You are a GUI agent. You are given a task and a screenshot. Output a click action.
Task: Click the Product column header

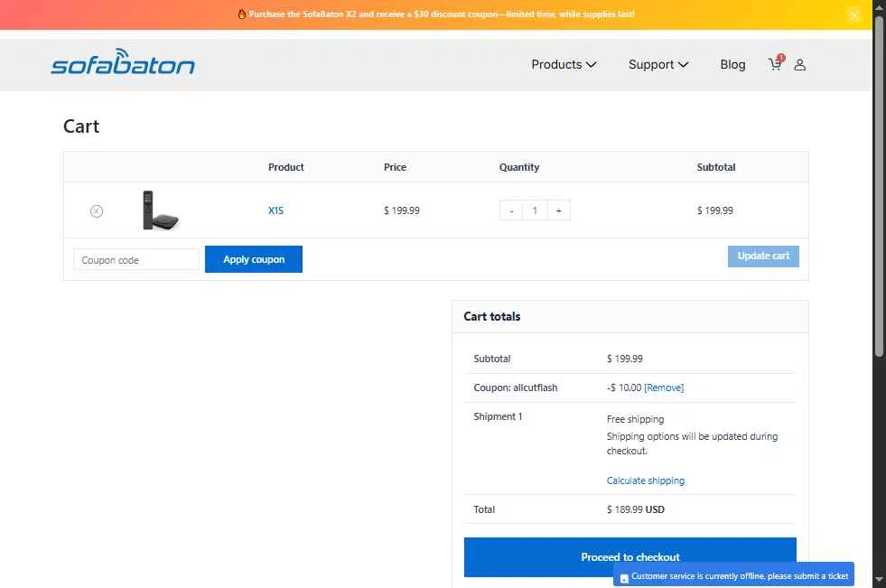pyautogui.click(x=286, y=167)
